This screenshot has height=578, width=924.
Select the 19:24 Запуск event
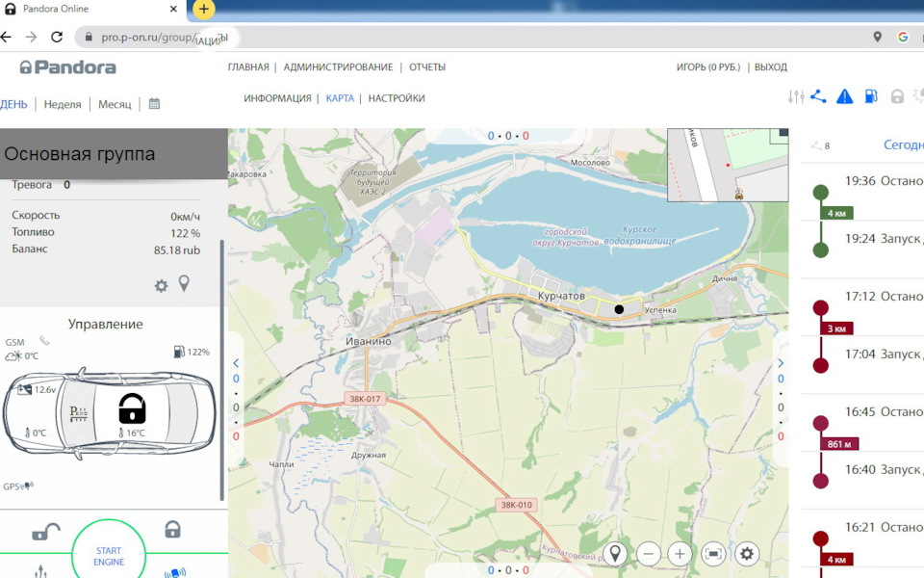(884, 239)
